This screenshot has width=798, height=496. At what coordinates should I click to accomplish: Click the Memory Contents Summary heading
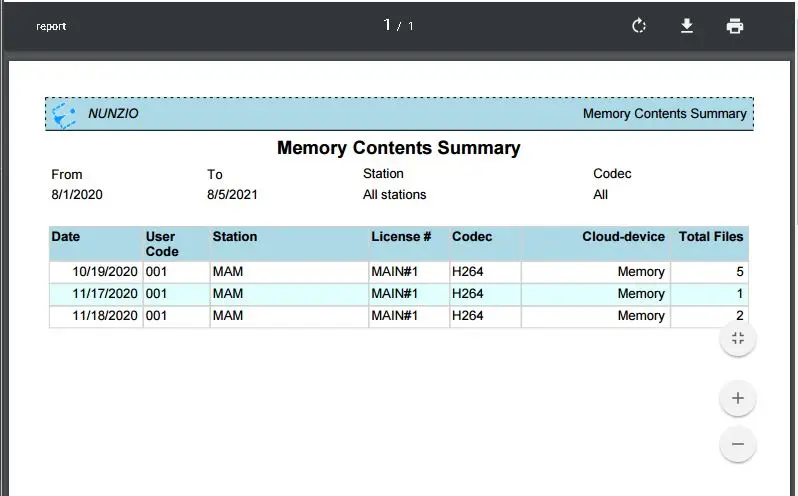click(x=398, y=148)
